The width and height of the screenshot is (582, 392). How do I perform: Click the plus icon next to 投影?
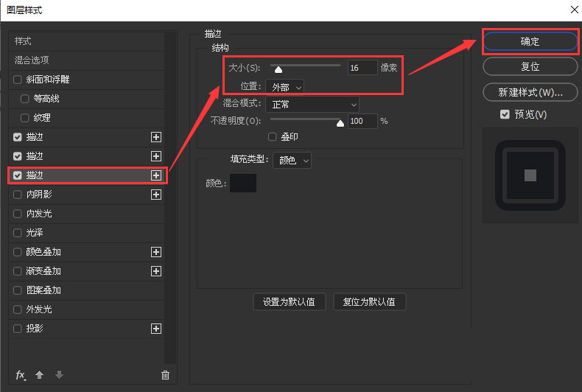click(x=156, y=329)
